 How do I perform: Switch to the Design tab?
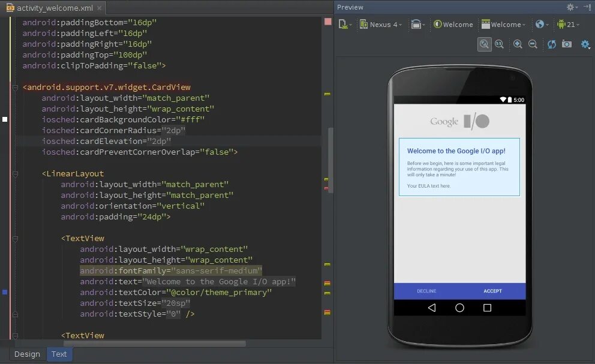point(27,354)
